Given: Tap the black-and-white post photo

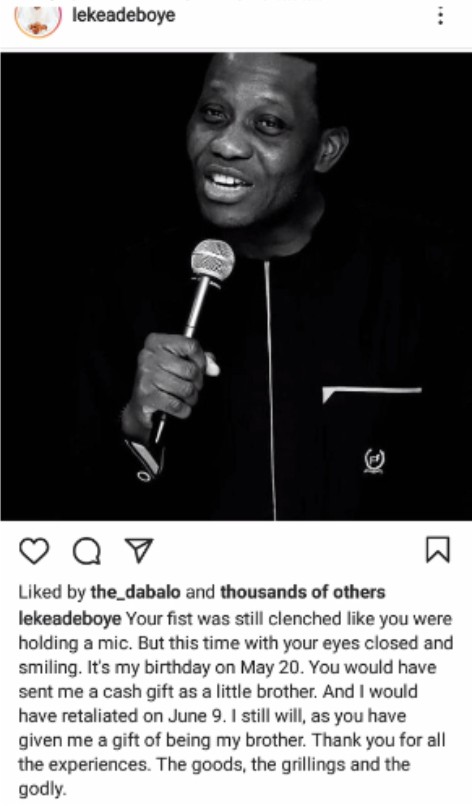Looking at the screenshot, I should click(x=236, y=286).
